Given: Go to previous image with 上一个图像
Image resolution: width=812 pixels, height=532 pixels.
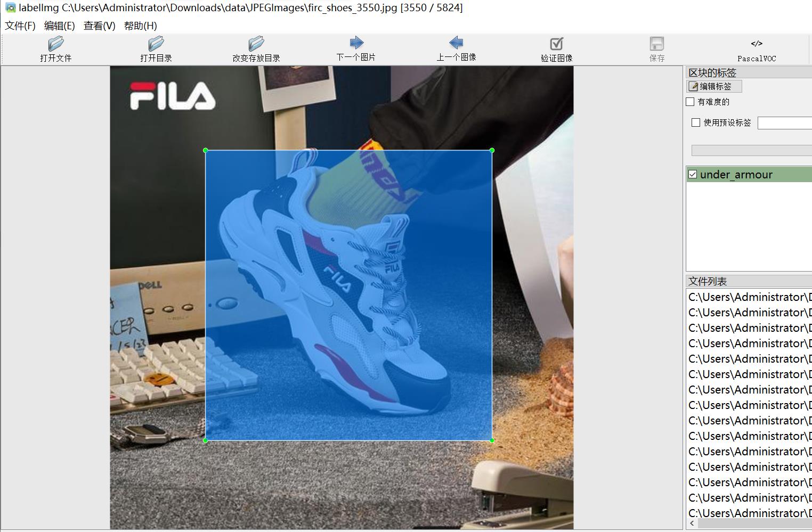Looking at the screenshot, I should coord(456,43).
